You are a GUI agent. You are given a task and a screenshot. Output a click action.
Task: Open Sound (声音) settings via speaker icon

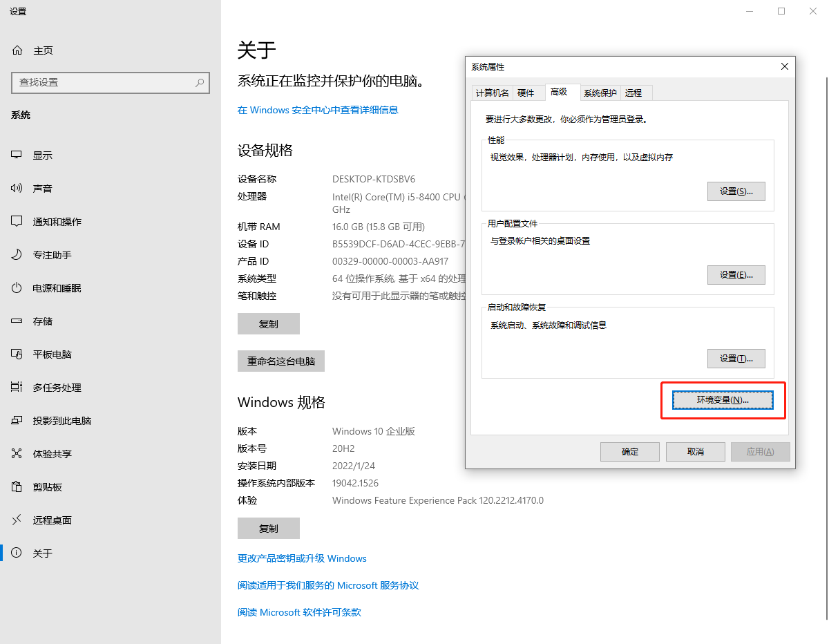click(17, 189)
